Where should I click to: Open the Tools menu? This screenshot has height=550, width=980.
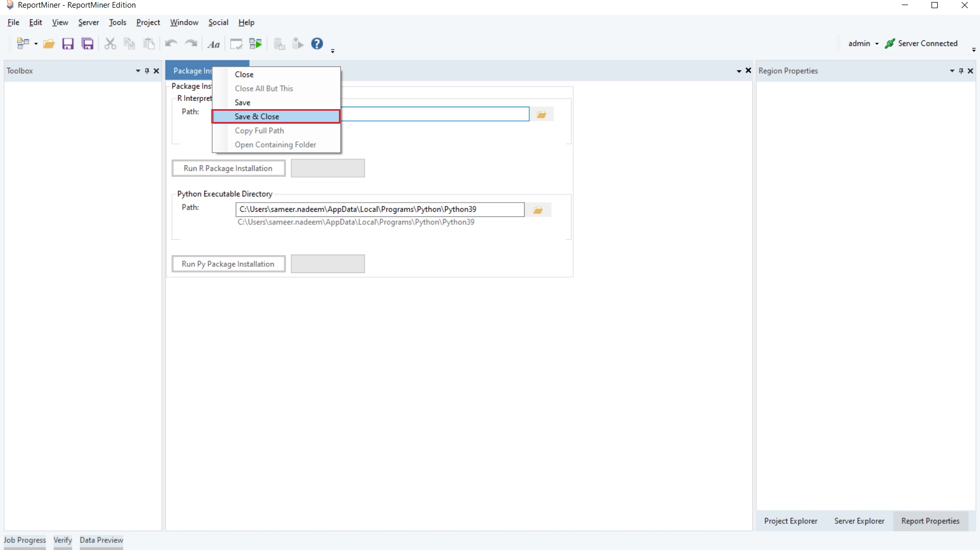117,22
